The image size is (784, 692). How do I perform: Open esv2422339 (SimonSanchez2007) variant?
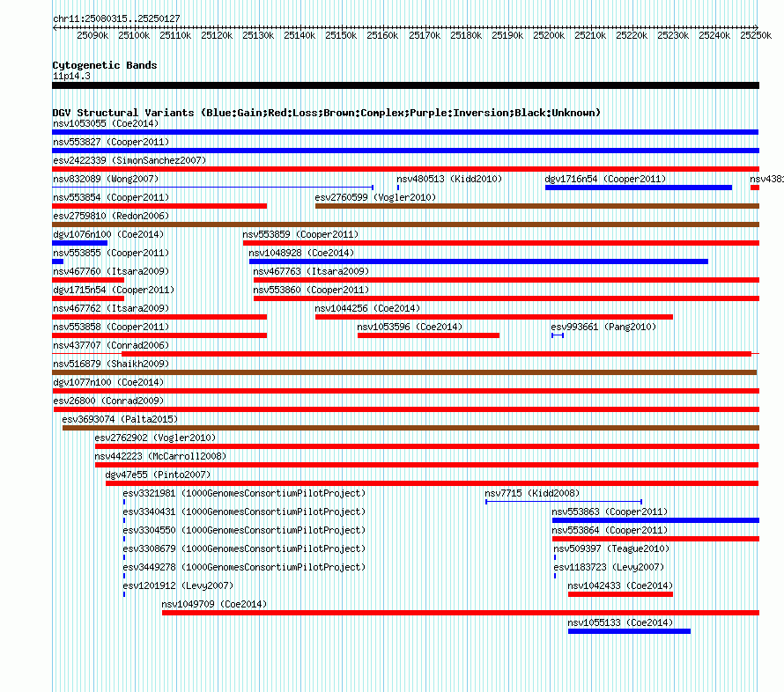pyautogui.click(x=129, y=160)
